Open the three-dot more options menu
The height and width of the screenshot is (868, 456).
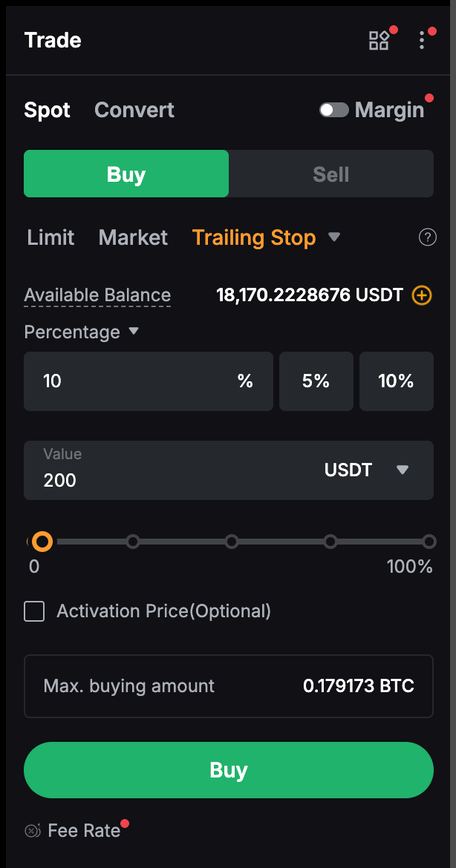click(422, 40)
